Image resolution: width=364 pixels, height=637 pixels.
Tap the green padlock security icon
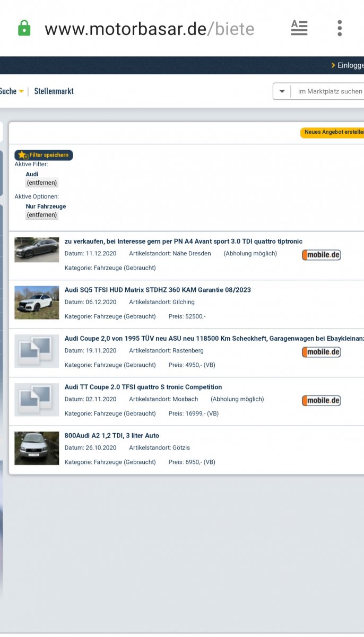coord(24,28)
